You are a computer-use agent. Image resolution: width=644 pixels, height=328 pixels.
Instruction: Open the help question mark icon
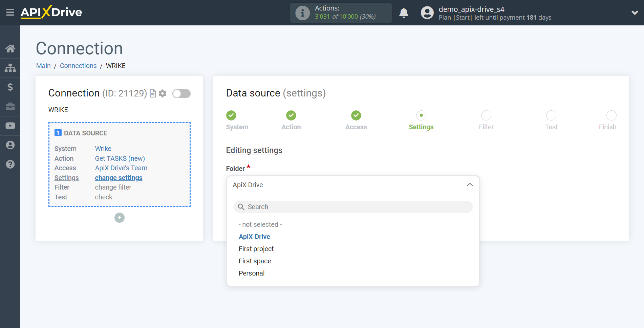point(10,164)
